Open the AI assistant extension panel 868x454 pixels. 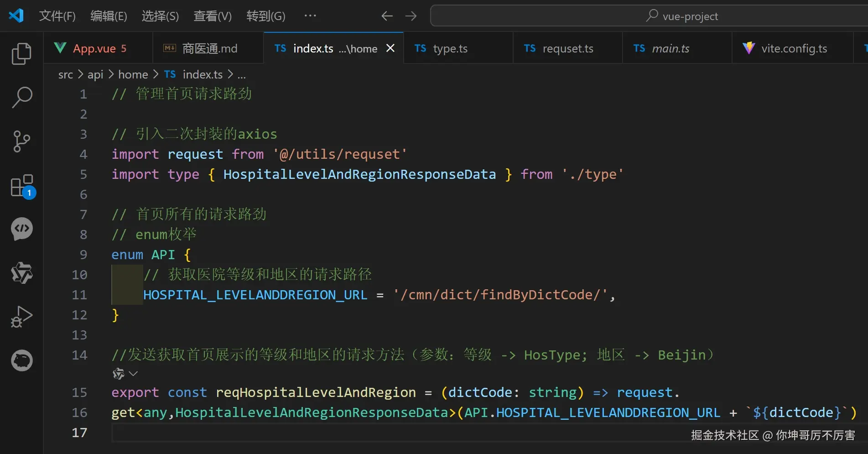(x=21, y=273)
